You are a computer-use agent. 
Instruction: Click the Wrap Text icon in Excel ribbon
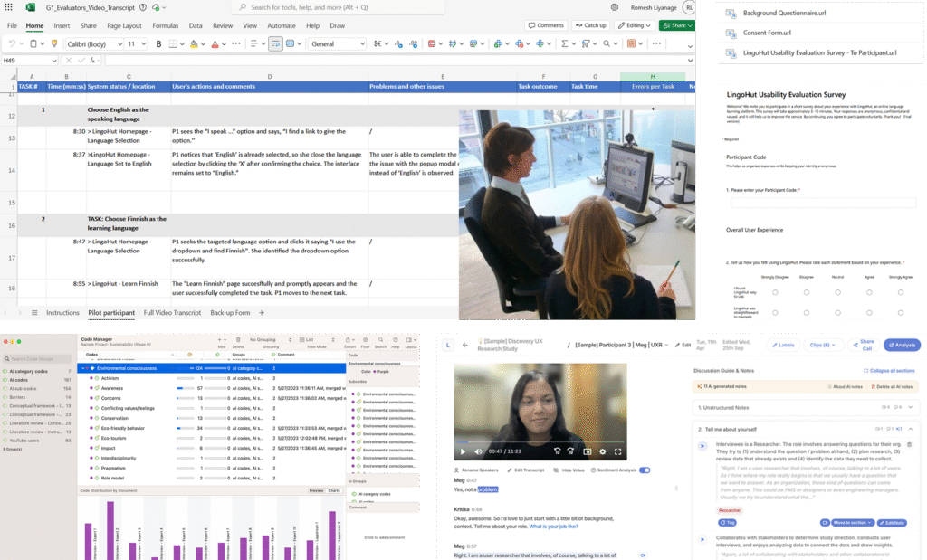pos(275,43)
